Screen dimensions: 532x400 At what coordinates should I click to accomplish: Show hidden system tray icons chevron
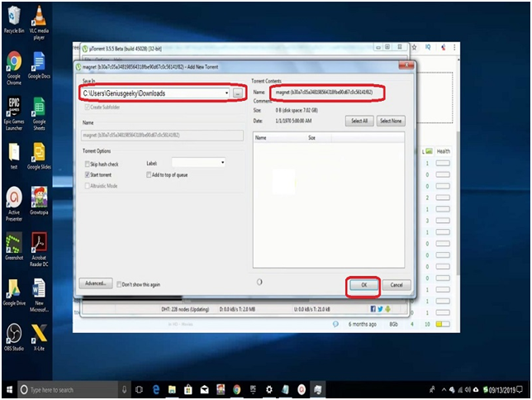[444, 390]
